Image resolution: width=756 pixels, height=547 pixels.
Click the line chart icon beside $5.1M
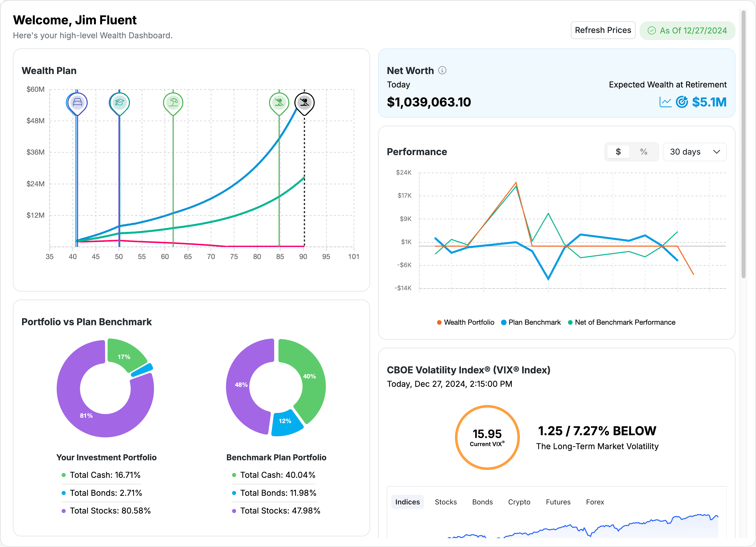(x=665, y=102)
